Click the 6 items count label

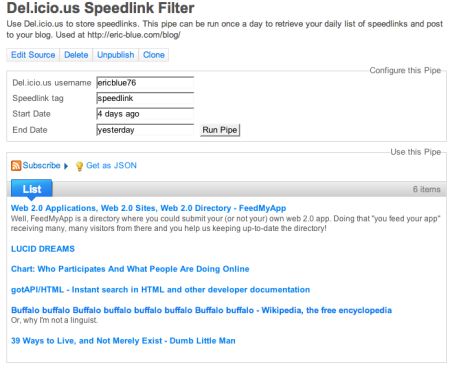point(426,189)
